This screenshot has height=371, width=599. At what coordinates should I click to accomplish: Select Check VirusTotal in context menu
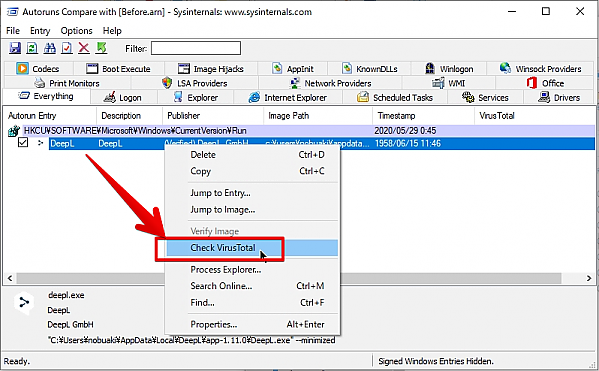click(x=252, y=248)
